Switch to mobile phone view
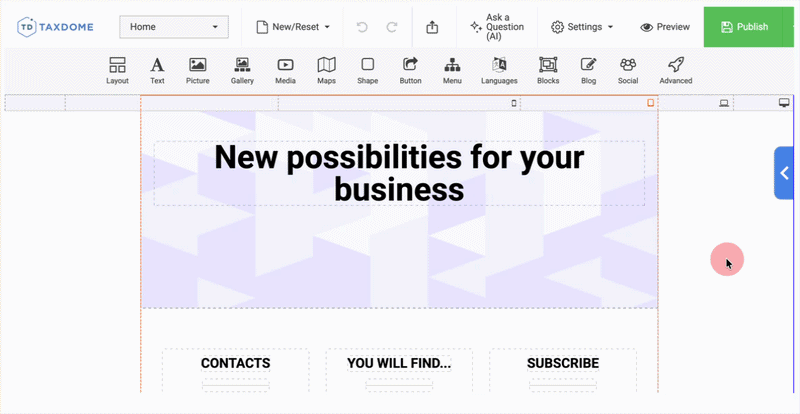The width and height of the screenshot is (800, 414). (x=515, y=103)
